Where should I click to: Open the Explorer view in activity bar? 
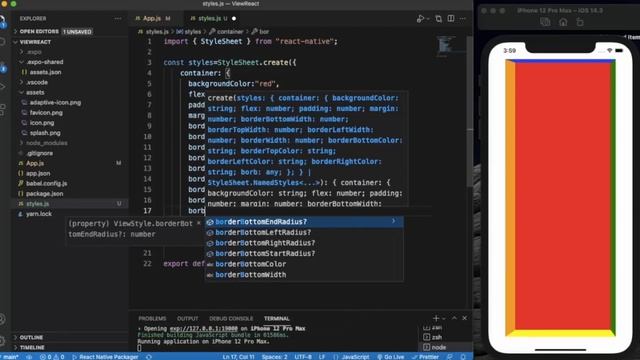[x=2, y=21]
